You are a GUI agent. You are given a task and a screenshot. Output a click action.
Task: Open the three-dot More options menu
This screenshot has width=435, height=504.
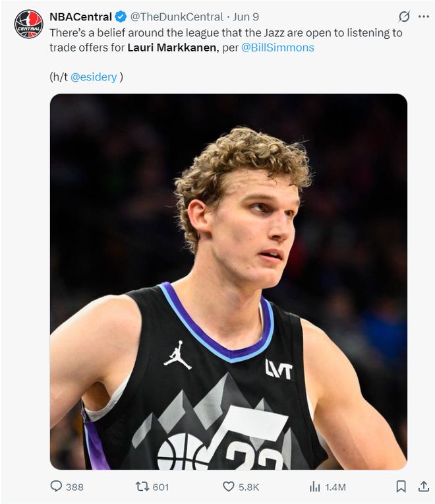coord(423,16)
